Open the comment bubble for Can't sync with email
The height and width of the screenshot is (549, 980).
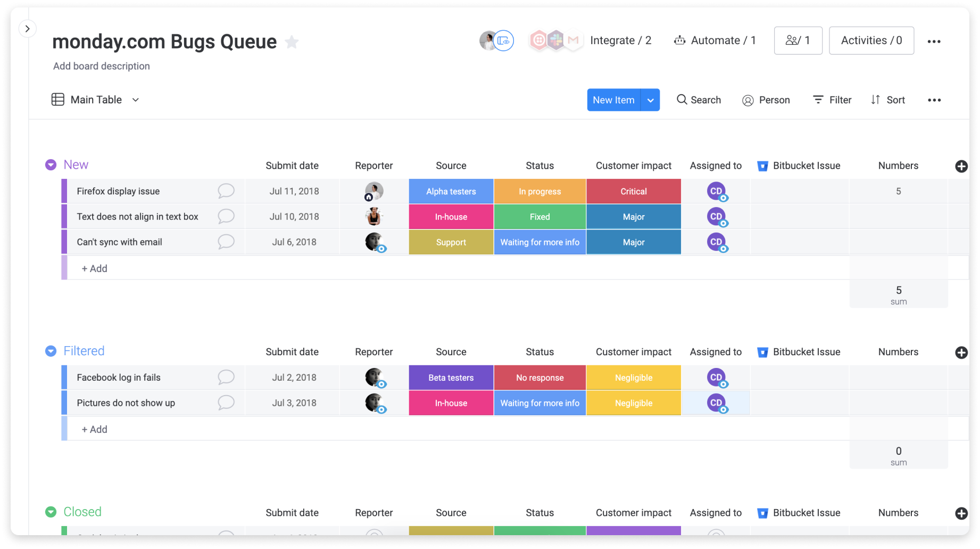[x=226, y=242]
